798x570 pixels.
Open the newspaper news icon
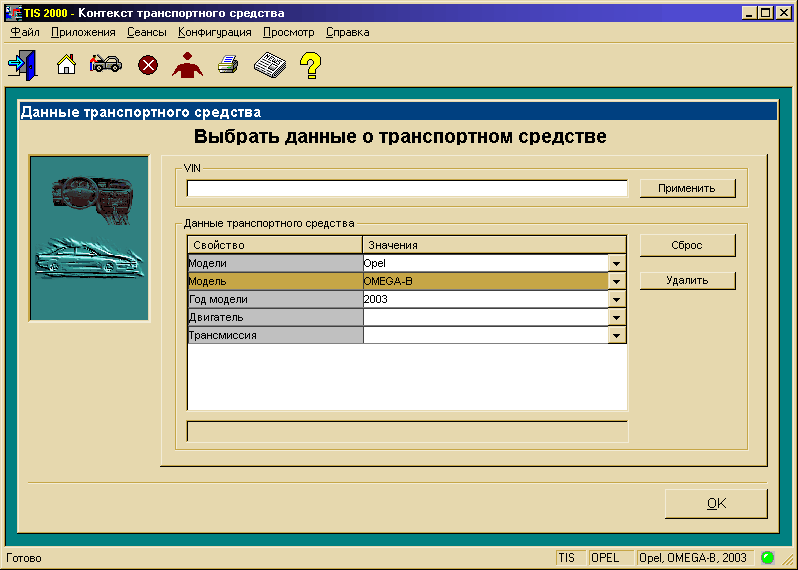[x=270, y=65]
